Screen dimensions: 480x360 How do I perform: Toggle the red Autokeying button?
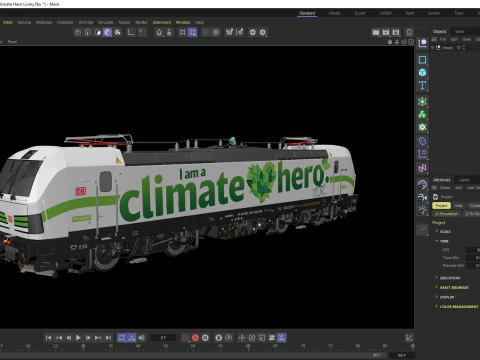pos(195,338)
